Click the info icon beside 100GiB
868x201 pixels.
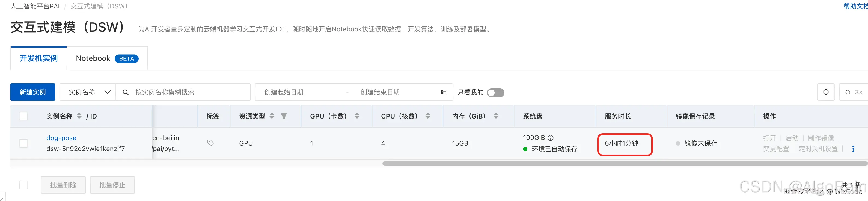[551, 138]
